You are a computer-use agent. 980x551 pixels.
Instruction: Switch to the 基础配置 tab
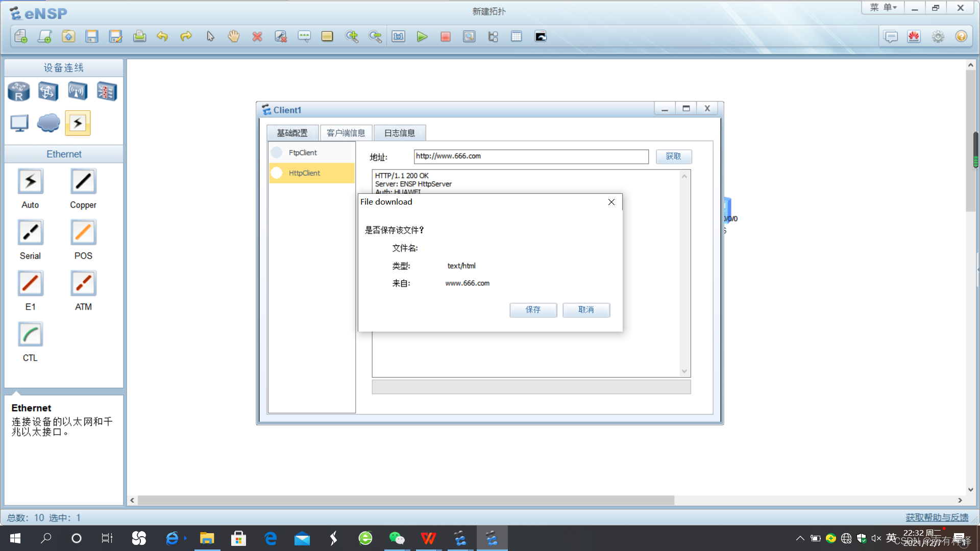pos(292,133)
